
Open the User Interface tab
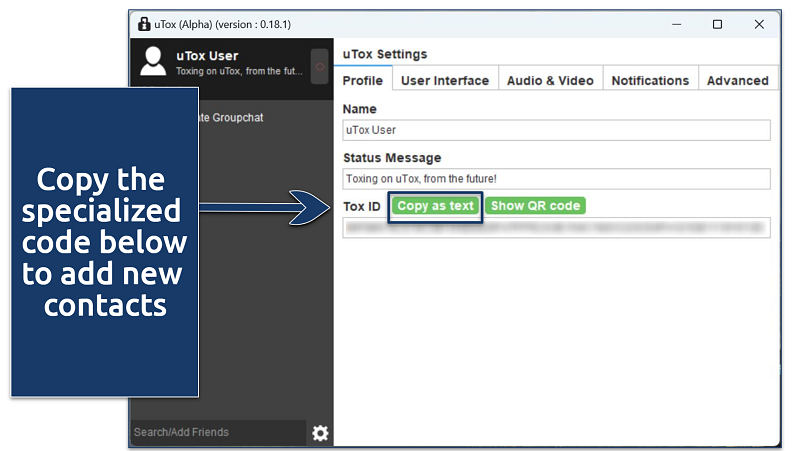445,80
